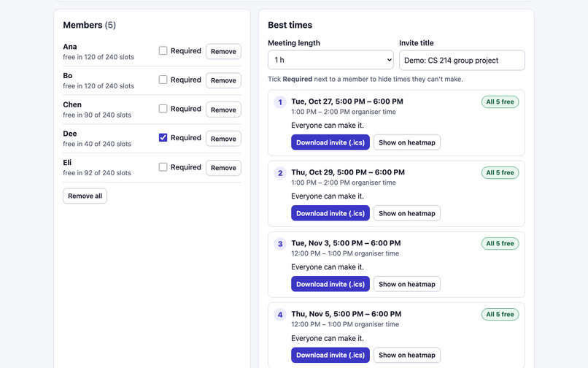Click 'All 5 free' badge on Nov 5 card
The image size is (588, 368).
pyautogui.click(x=500, y=314)
